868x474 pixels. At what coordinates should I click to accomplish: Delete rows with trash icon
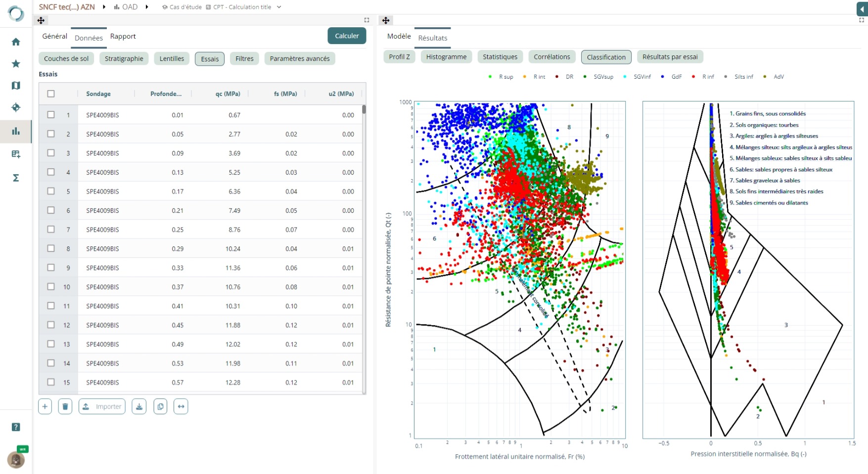point(65,407)
